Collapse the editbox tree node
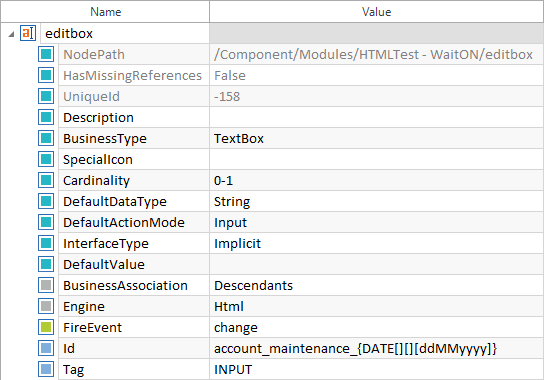 [11, 34]
